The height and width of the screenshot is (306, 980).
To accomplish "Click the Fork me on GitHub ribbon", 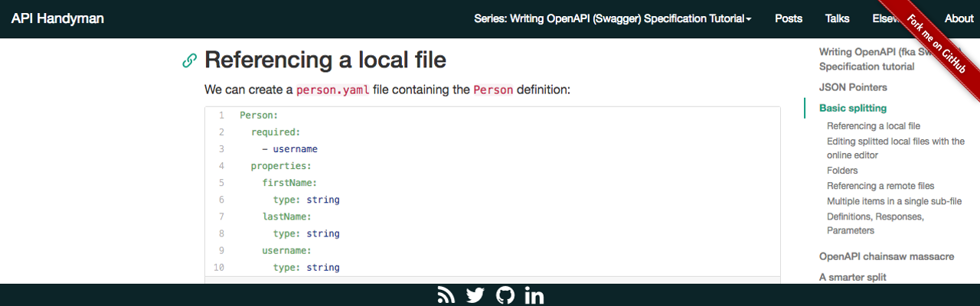I will (x=938, y=43).
